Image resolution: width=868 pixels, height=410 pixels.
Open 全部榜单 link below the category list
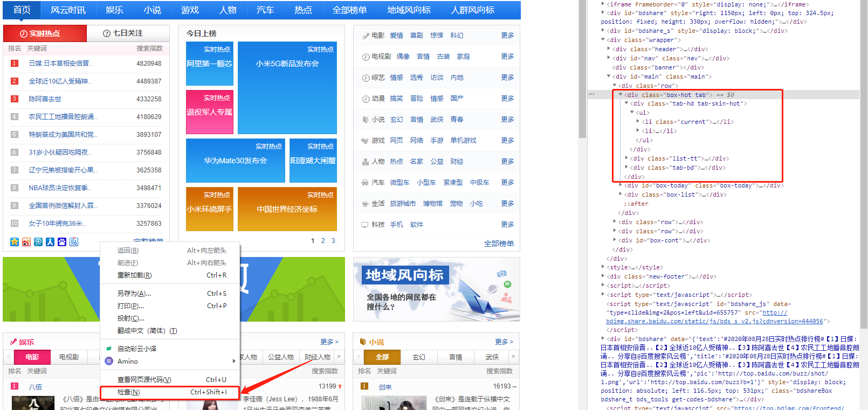click(x=499, y=244)
